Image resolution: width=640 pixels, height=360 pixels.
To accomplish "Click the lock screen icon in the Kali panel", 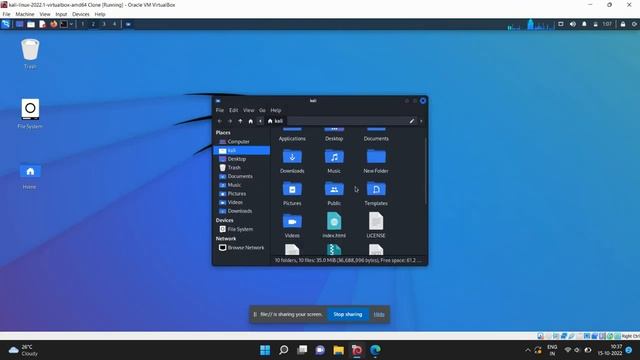I will tap(623, 24).
